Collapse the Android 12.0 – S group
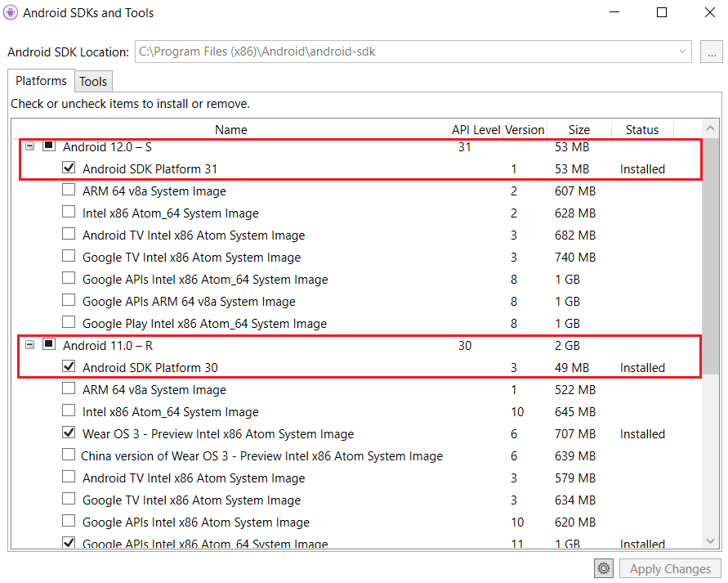 [29, 146]
